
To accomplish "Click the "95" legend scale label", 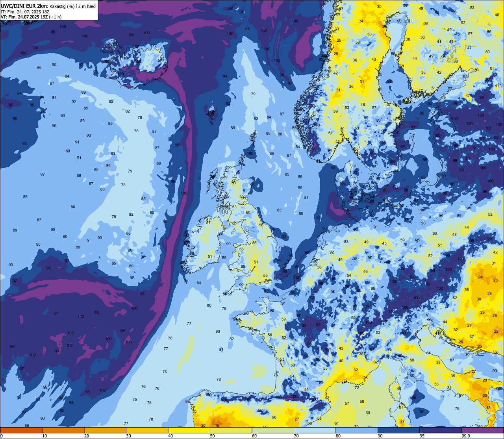I will (x=422, y=436).
